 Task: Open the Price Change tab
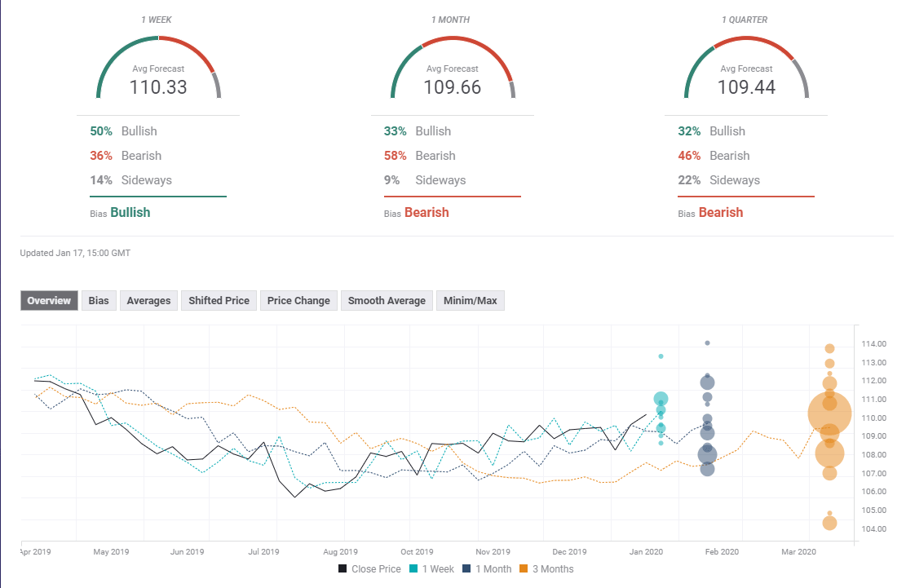[298, 301]
